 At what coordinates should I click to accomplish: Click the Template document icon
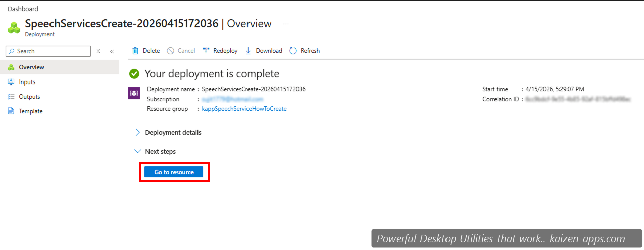(11, 111)
